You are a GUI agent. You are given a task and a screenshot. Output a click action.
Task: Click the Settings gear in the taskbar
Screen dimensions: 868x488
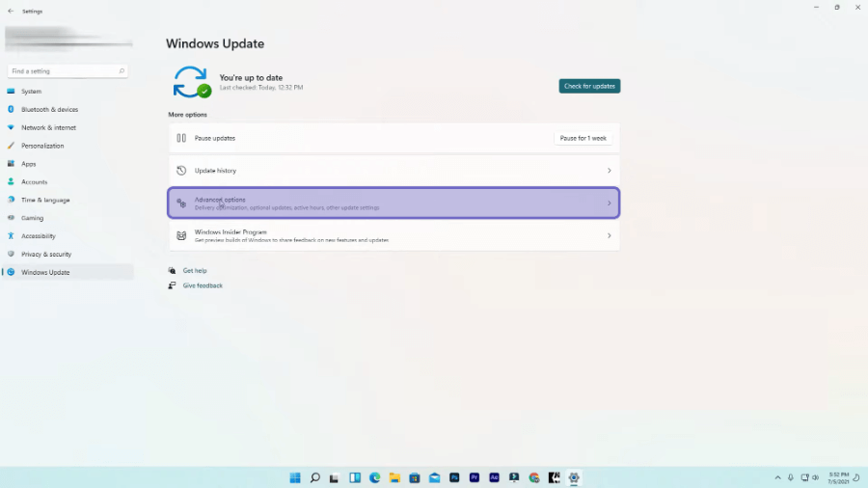pyautogui.click(x=574, y=478)
